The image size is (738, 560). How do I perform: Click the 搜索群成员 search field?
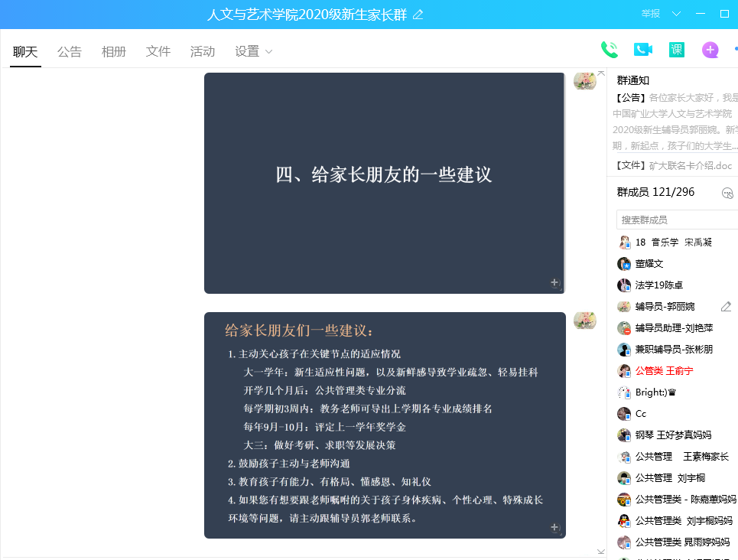point(676,220)
